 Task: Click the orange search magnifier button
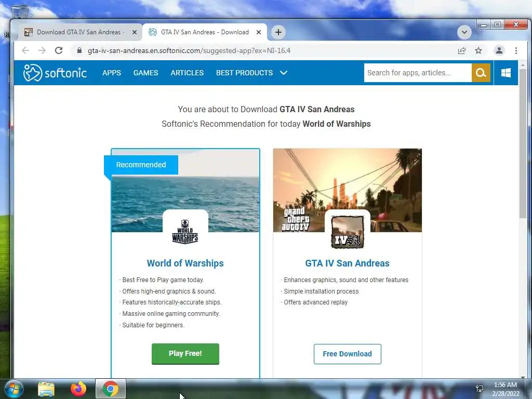481,73
